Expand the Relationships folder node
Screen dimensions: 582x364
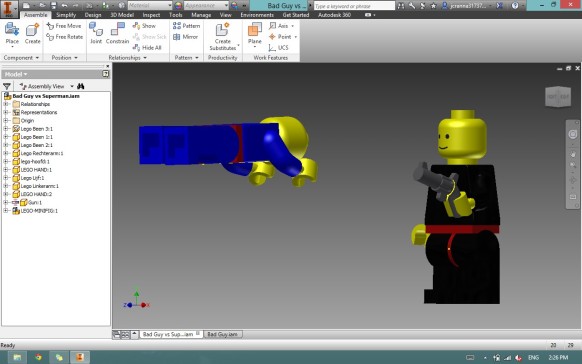point(6,104)
